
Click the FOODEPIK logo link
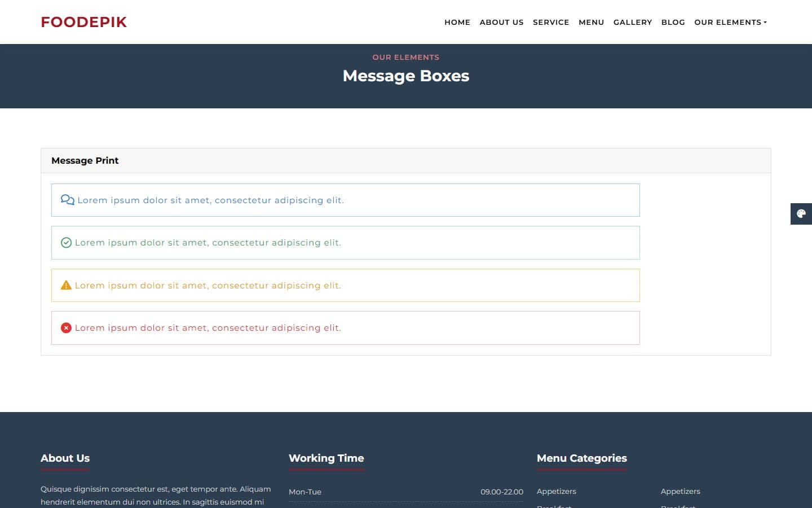coord(84,22)
